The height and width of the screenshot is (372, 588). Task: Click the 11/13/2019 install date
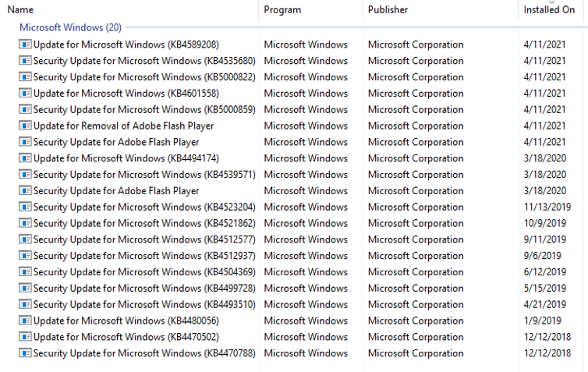[x=547, y=207]
